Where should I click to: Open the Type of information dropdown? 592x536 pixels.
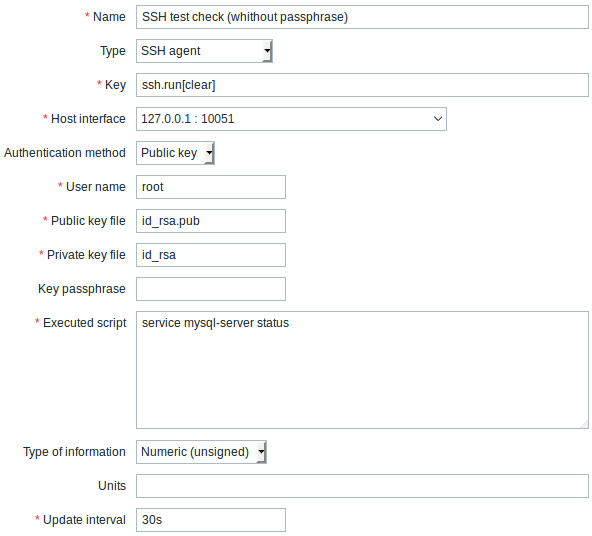click(x=201, y=452)
